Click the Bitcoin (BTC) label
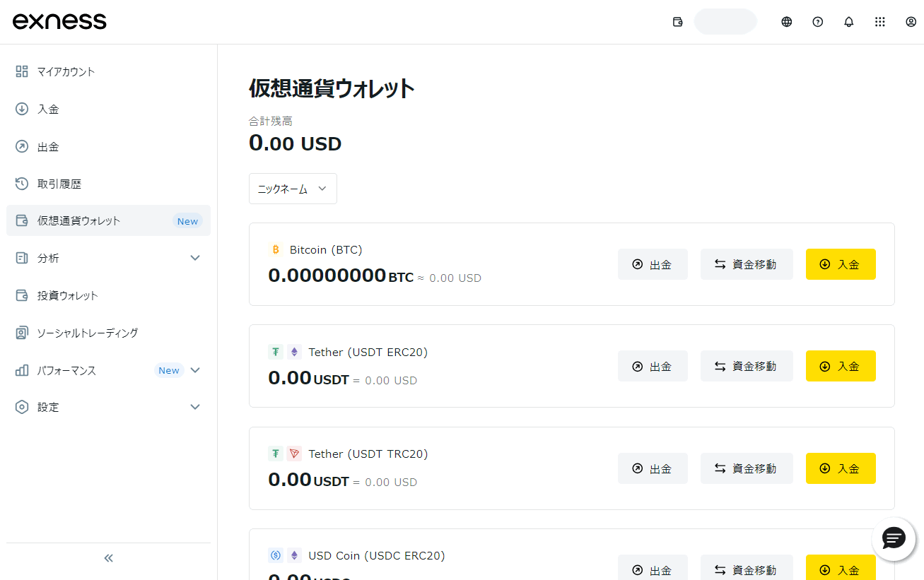The image size is (924, 580). click(326, 249)
